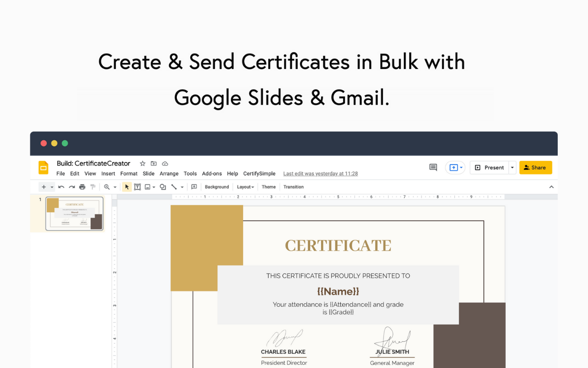The image size is (588, 368).
Task: Insert an image from toolbar
Action: pos(147,187)
